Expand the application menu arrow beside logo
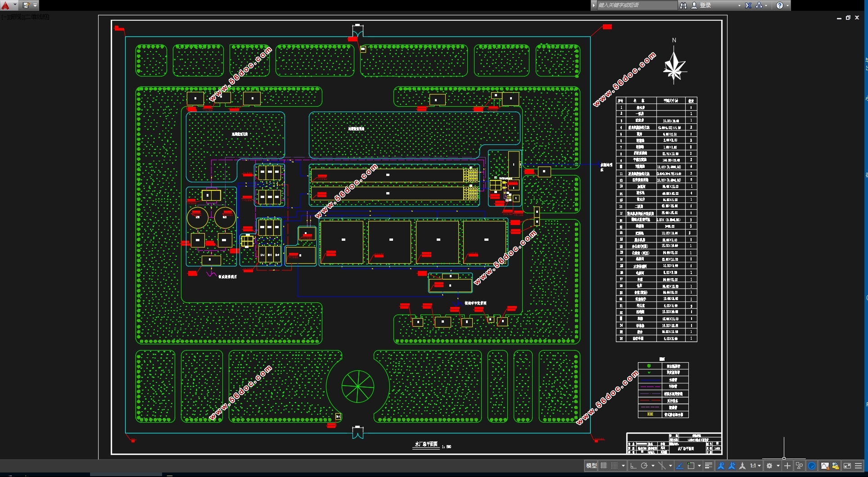The height and width of the screenshot is (477, 868). [x=15, y=5]
